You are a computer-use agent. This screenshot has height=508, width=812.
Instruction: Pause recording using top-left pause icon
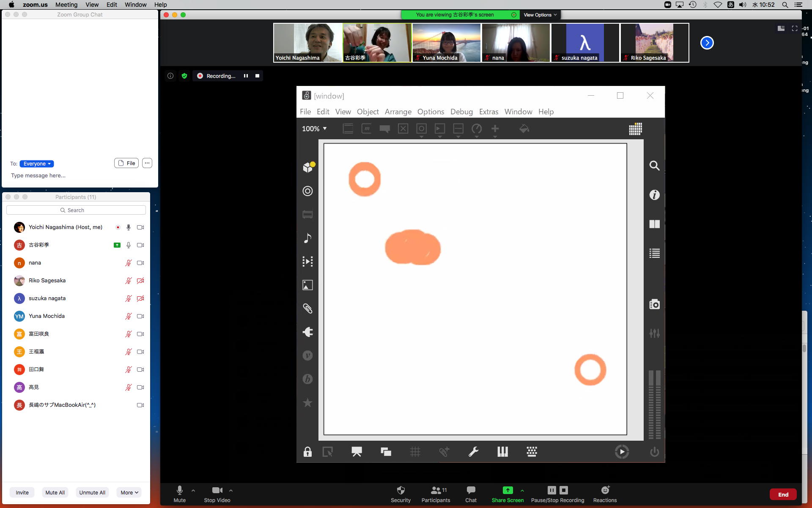(246, 76)
